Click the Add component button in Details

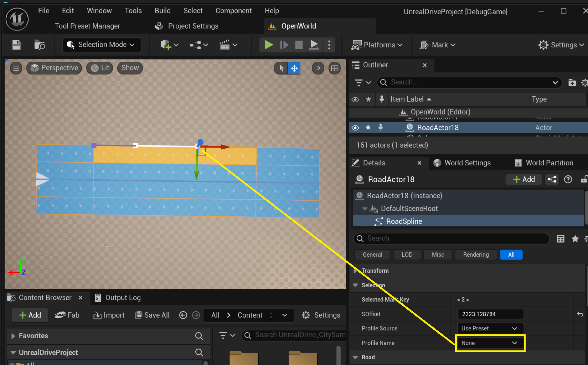524,179
